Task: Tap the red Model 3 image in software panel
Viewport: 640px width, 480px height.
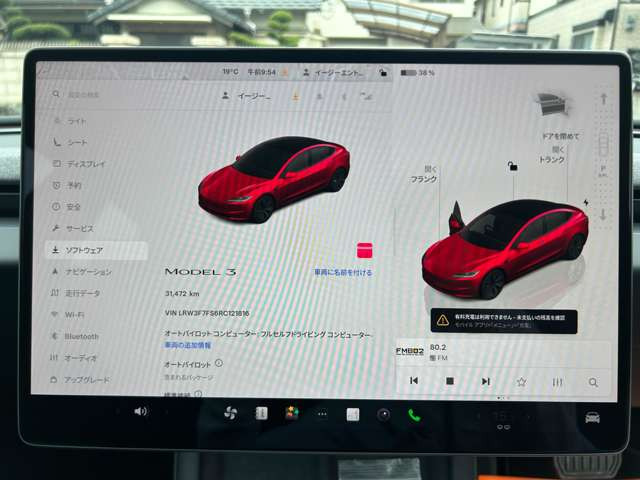Action: click(x=274, y=179)
